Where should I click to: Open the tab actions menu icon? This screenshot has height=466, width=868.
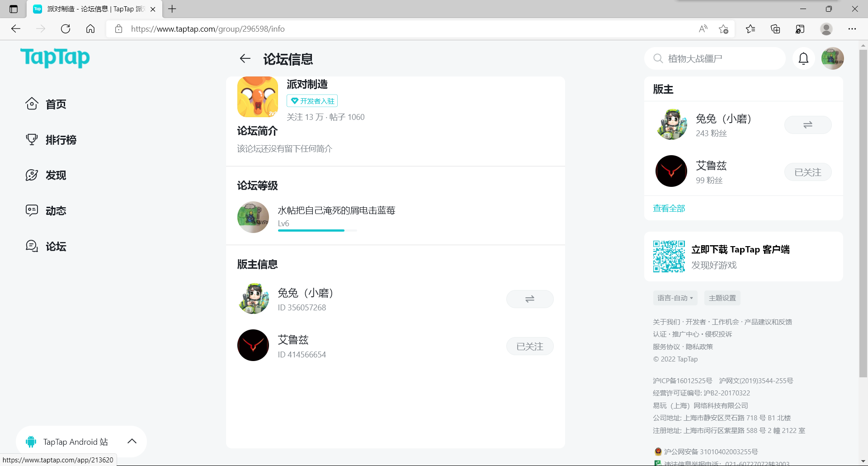(x=14, y=9)
